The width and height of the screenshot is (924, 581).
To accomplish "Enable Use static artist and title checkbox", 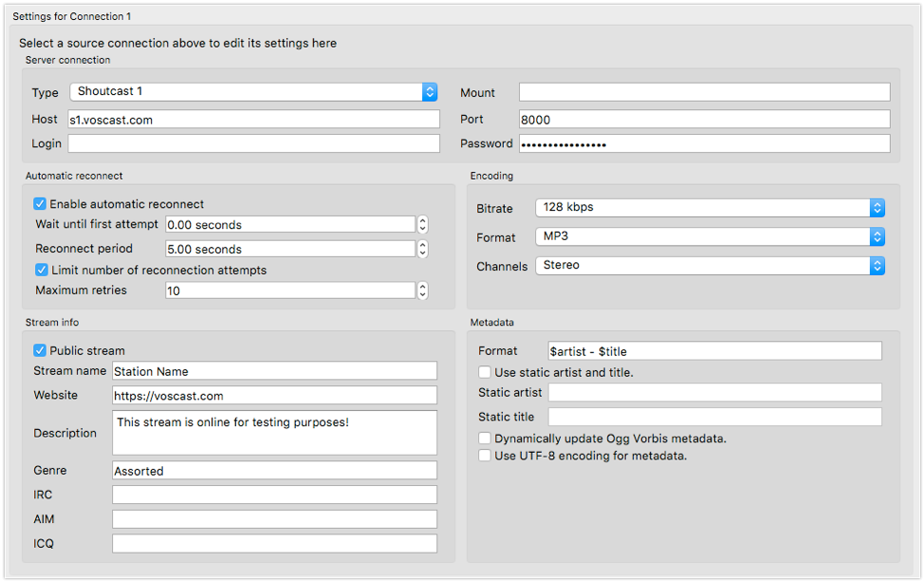I will [485, 372].
